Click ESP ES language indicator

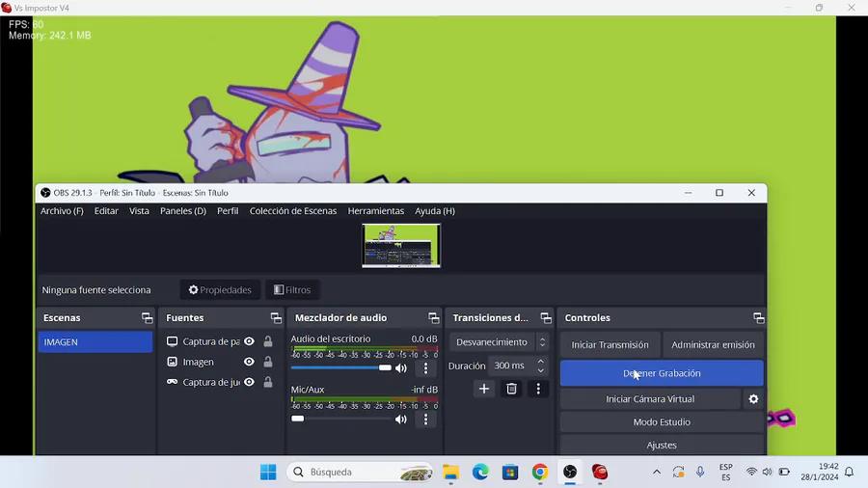tap(725, 472)
